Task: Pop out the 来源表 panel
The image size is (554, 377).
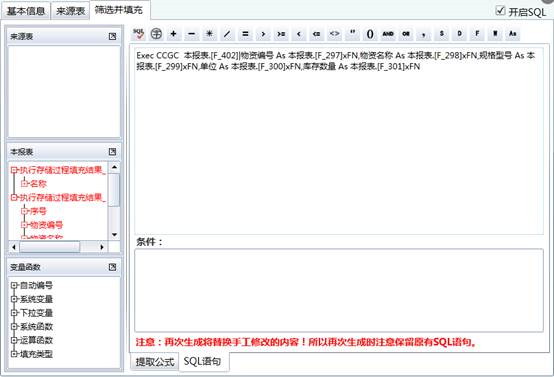Action: point(112,36)
